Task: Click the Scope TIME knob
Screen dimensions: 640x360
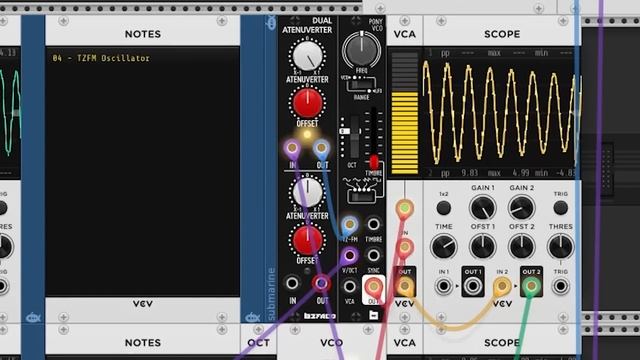Action: 444,247
